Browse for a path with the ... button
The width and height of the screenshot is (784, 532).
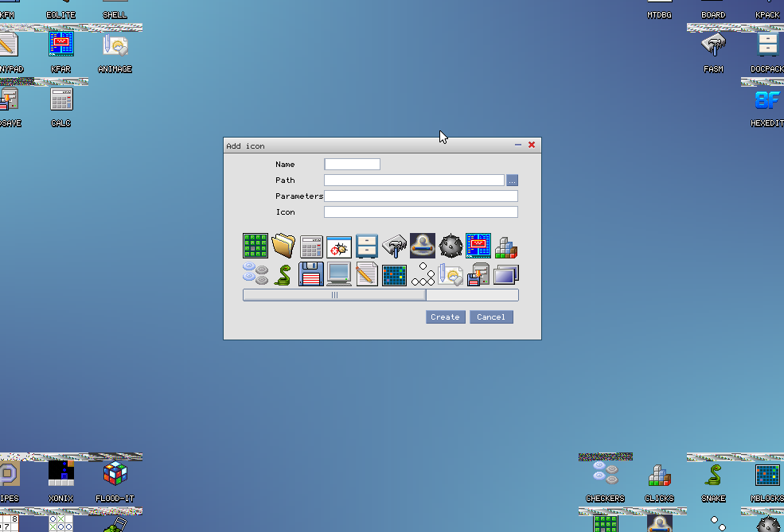coord(513,181)
